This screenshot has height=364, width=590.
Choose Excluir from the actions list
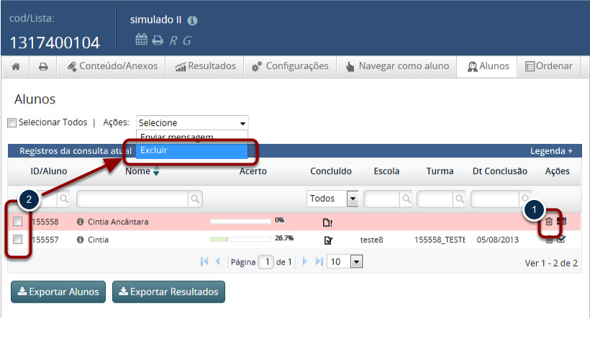[191, 150]
